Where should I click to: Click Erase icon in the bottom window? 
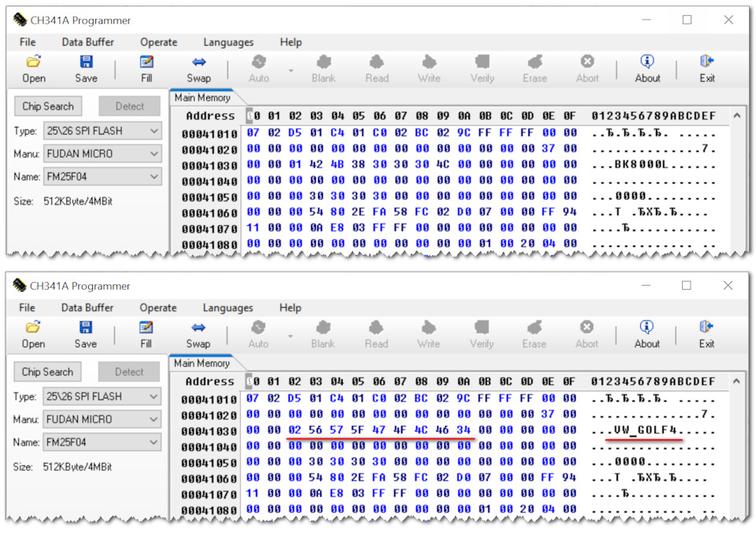tap(534, 335)
